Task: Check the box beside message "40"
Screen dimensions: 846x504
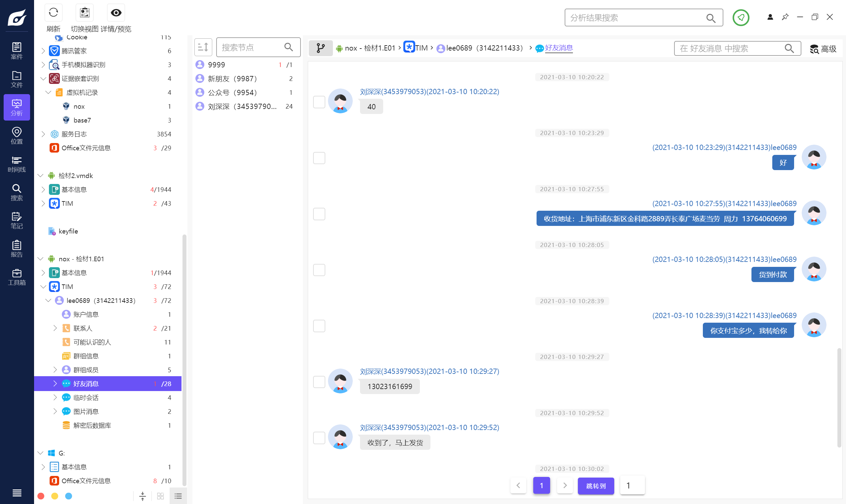Action: 319,102
